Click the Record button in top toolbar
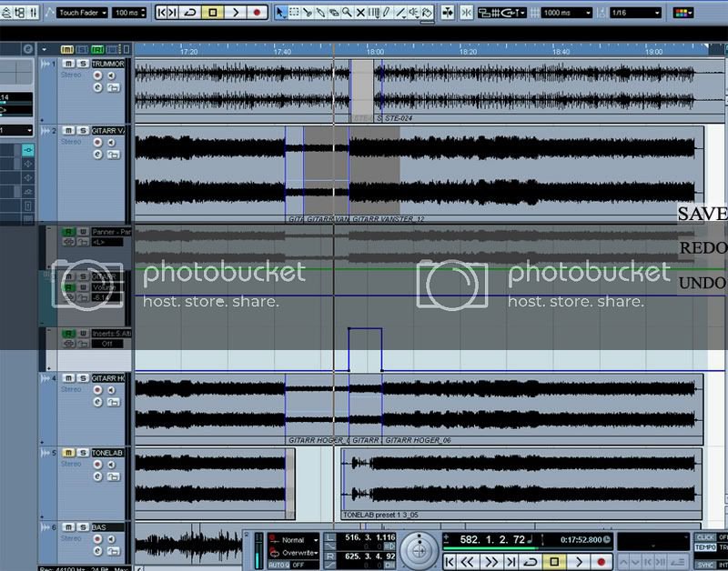Viewport: 728px width, 571px height. (x=257, y=13)
